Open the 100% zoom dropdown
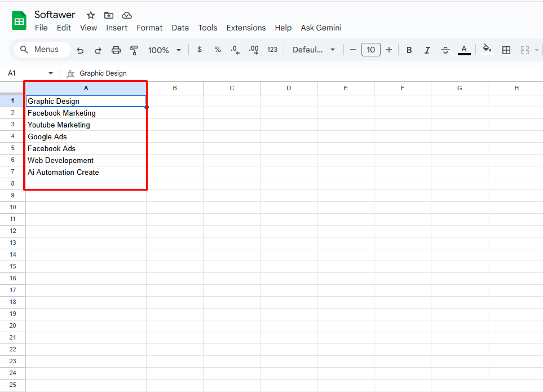Image resolution: width=543 pixels, height=392 pixels. coord(164,50)
